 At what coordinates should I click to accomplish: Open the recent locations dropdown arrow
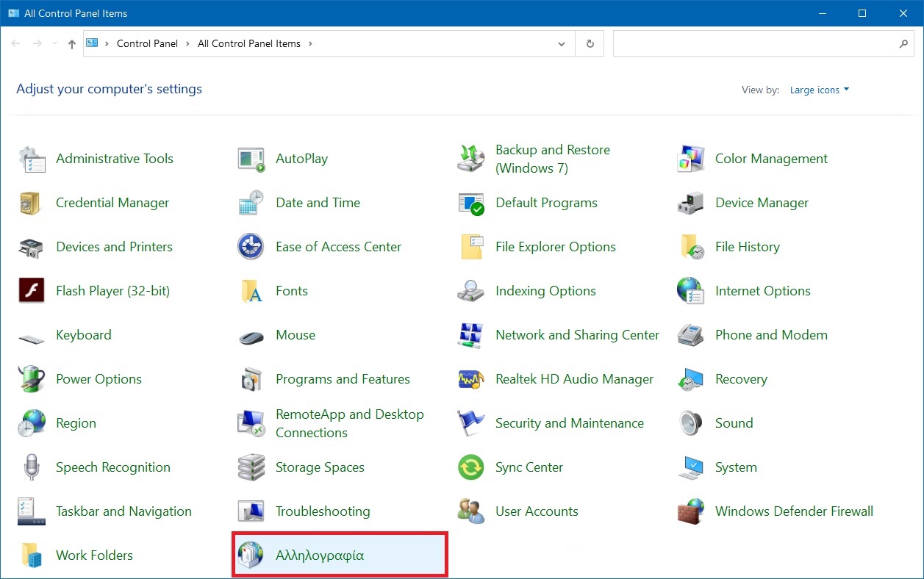tap(55, 44)
